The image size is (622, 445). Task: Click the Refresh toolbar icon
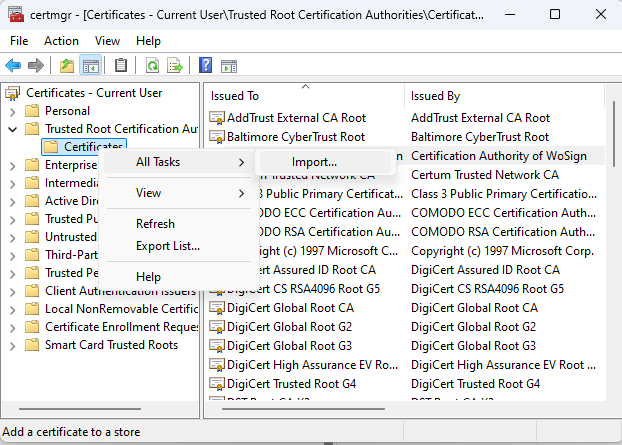(152, 66)
